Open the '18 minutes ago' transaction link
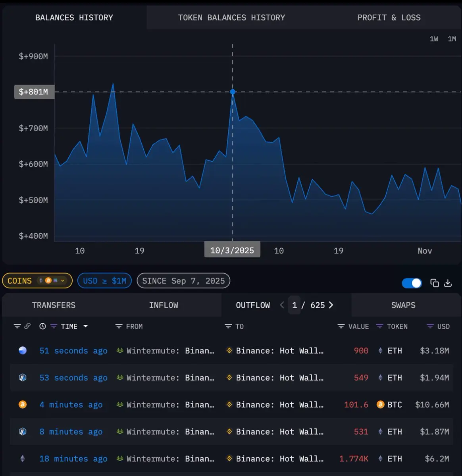Screen dimensions: 462x476 73,459
